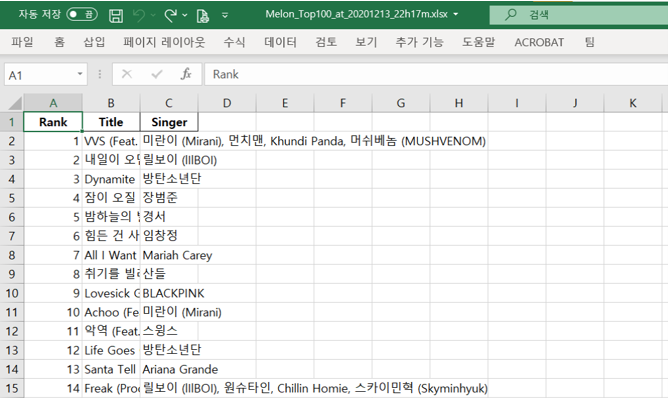This screenshot has height=398, width=668.
Task: Select column B header
Action: [x=111, y=103]
